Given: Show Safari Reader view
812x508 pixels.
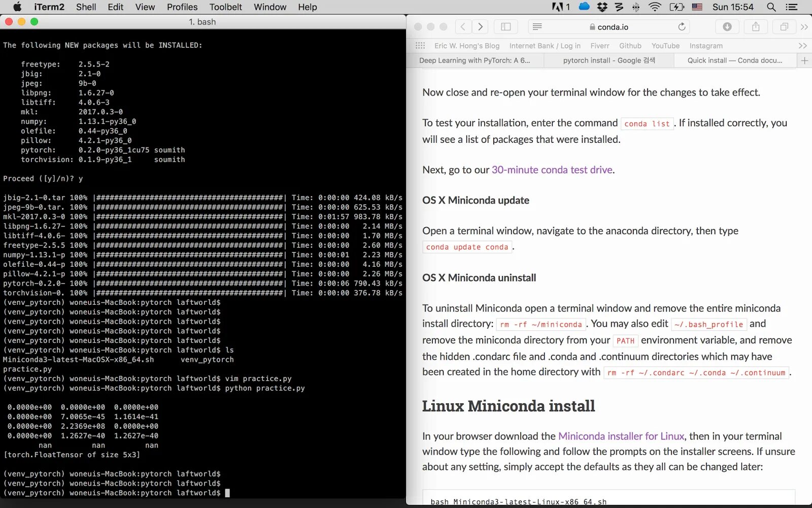Looking at the screenshot, I should [x=537, y=26].
